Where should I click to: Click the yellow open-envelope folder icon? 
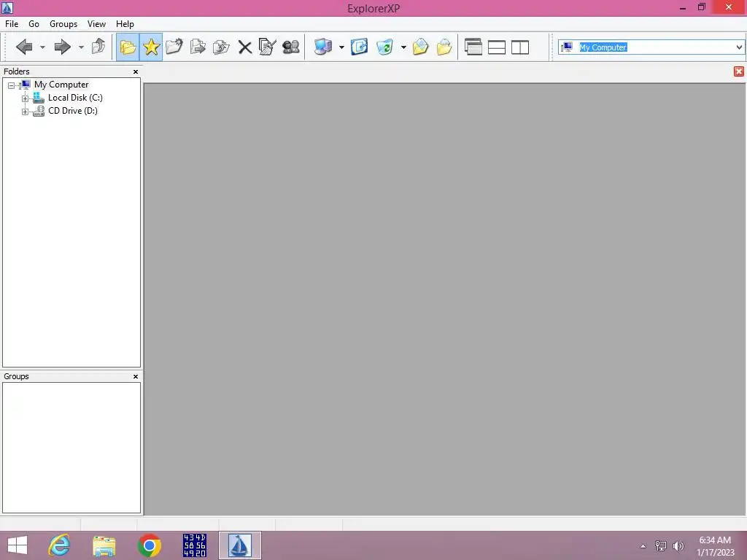(420, 47)
